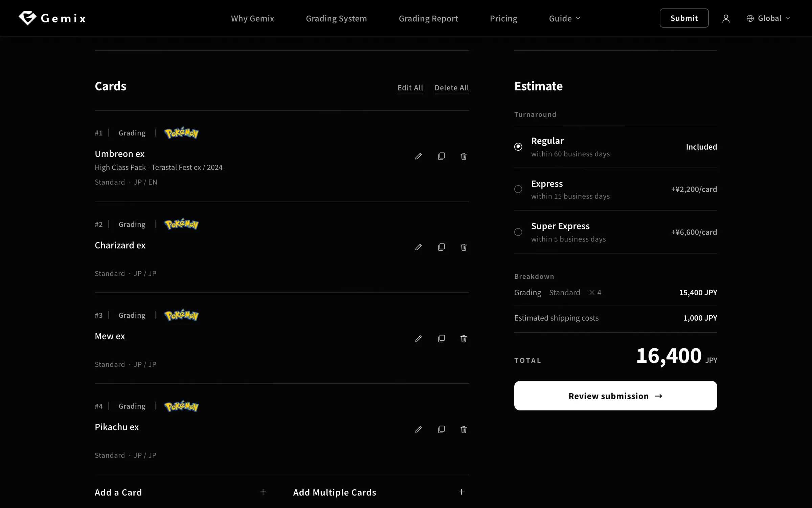Duplicate the Charizard ex card
Image resolution: width=812 pixels, height=508 pixels.
(442, 247)
